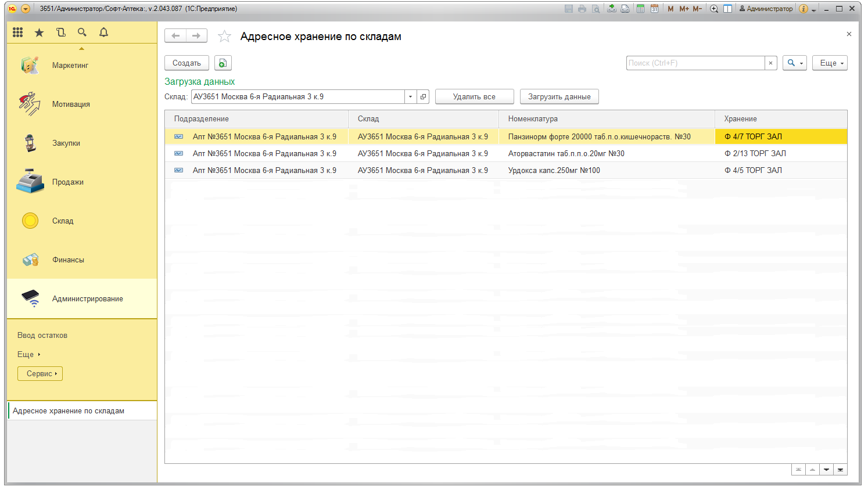Click the Удалить все button
The image size is (868, 490).
[x=474, y=97]
